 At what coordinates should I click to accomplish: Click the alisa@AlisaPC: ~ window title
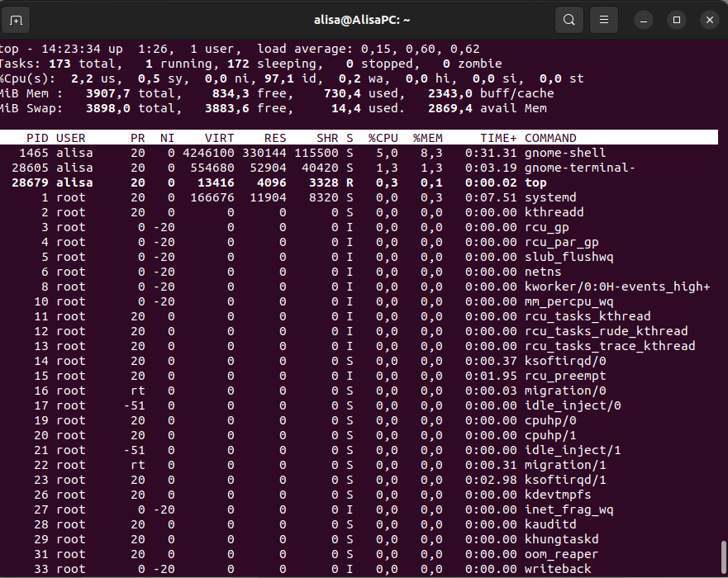362,20
